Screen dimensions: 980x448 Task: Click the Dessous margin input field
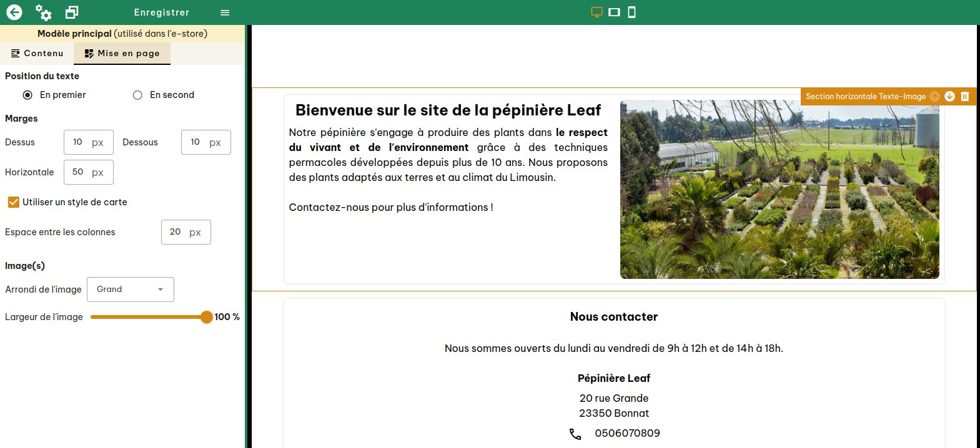click(206, 142)
